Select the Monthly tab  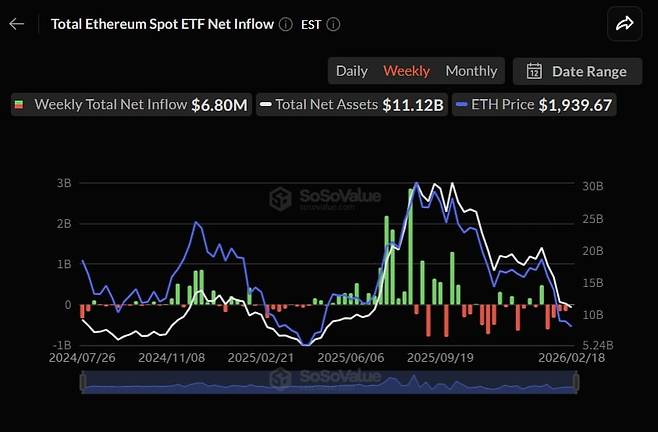pos(471,71)
